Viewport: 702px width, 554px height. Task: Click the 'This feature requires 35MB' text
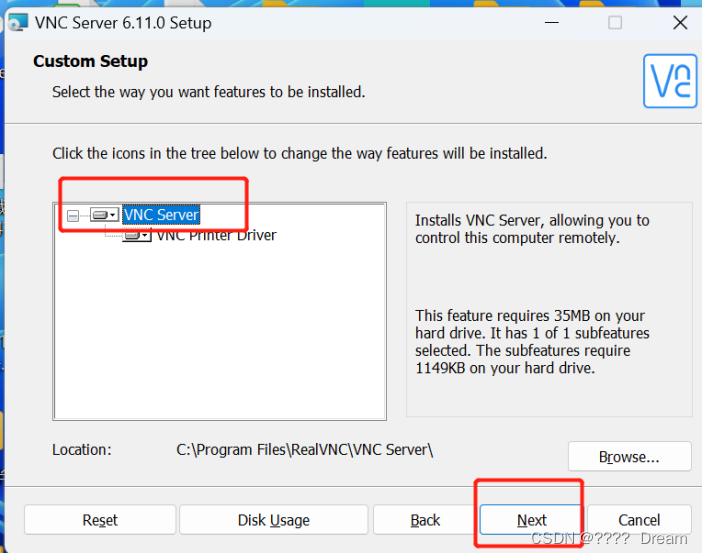tap(532, 342)
